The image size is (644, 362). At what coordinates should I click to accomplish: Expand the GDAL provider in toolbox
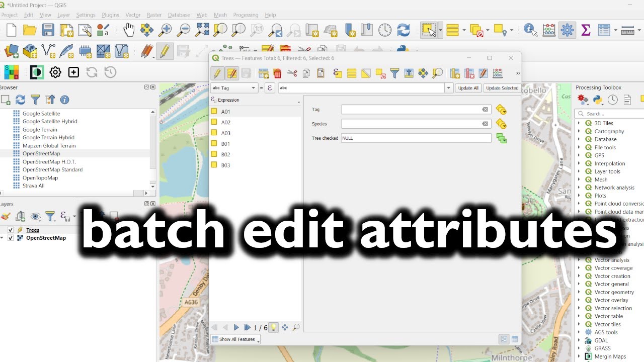(579, 340)
